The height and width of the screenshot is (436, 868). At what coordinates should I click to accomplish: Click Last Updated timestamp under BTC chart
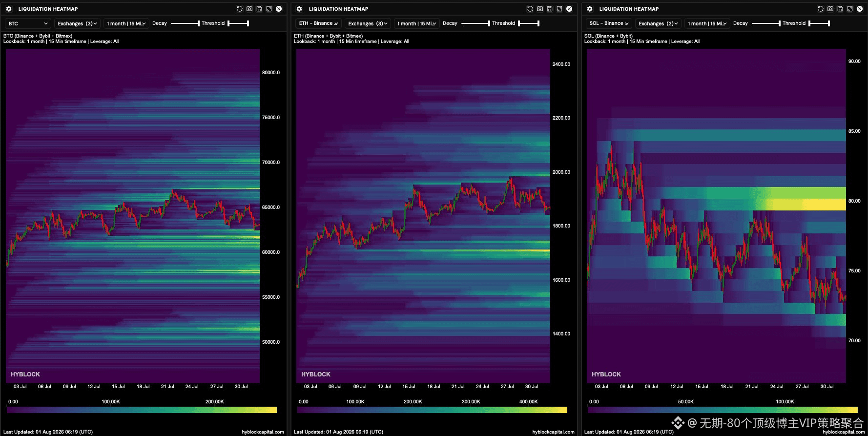[x=48, y=432]
